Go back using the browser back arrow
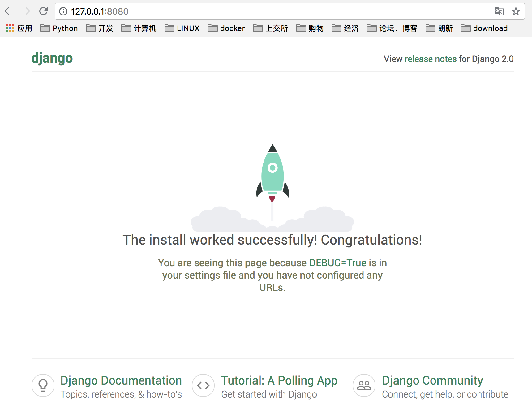532x413 pixels. click(x=9, y=11)
